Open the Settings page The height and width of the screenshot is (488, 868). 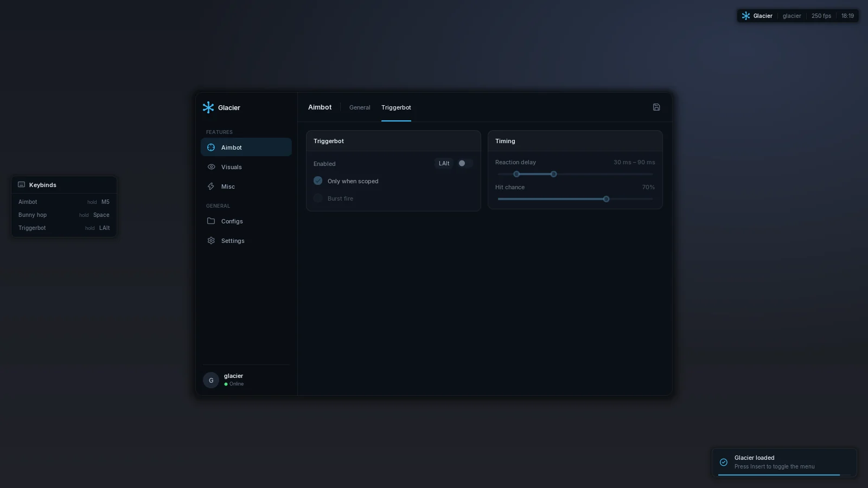point(246,241)
